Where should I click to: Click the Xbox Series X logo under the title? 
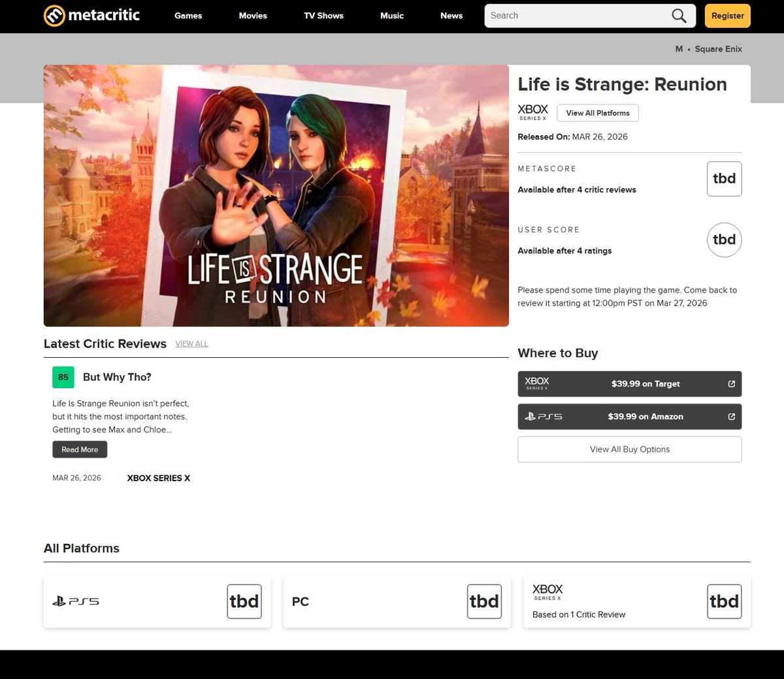(x=533, y=112)
